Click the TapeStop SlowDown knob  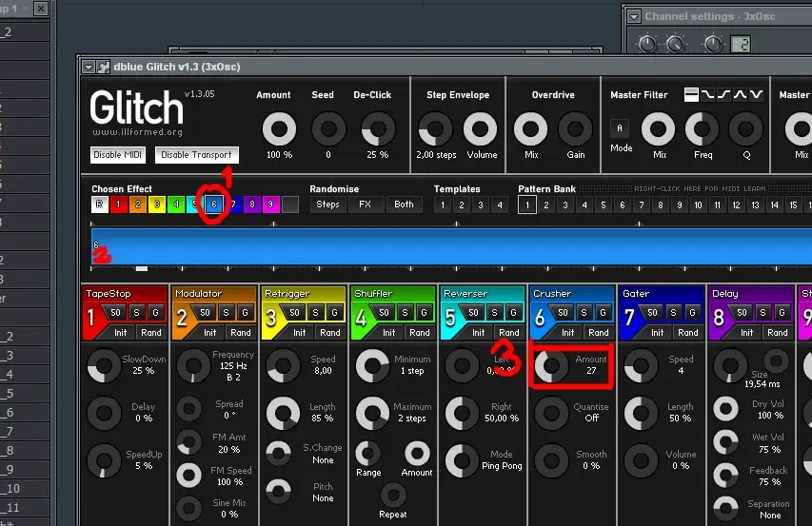(x=104, y=365)
